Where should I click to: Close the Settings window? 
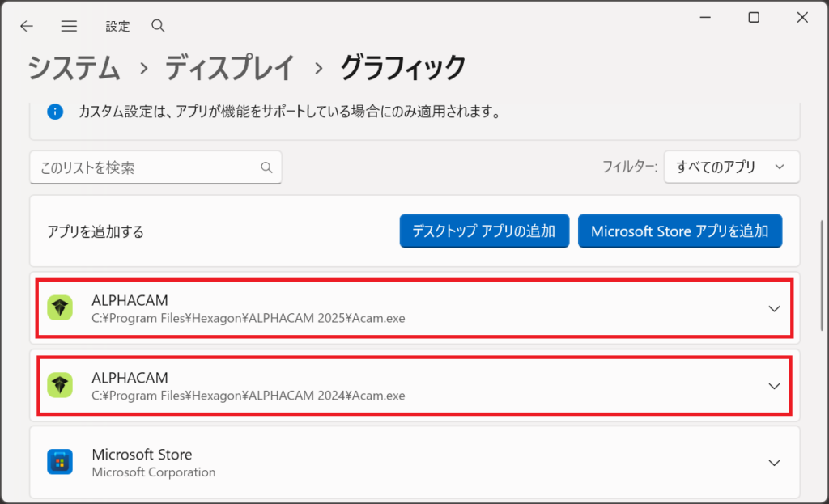802,18
